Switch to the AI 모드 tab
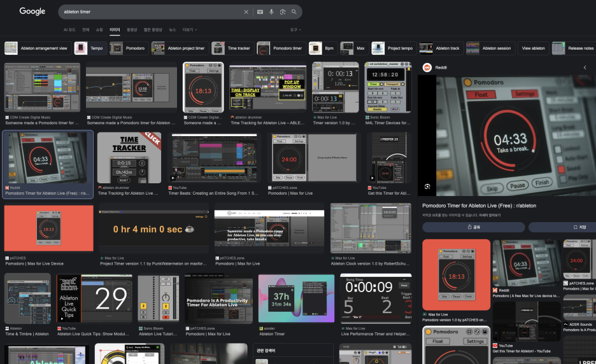596x364 pixels. tap(69, 30)
